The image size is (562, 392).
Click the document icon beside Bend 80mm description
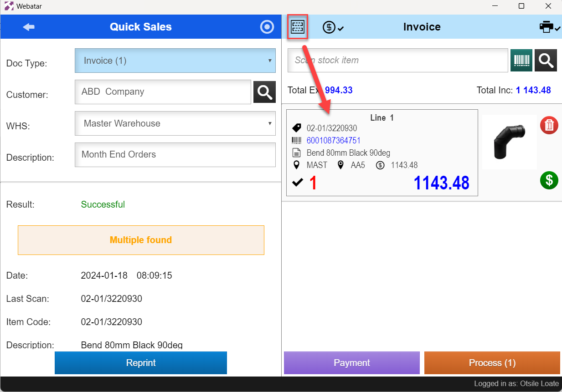297,153
